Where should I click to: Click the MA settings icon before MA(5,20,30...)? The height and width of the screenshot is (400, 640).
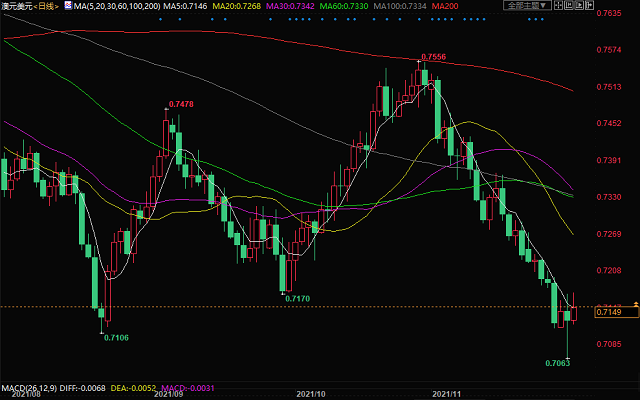click(67, 6)
